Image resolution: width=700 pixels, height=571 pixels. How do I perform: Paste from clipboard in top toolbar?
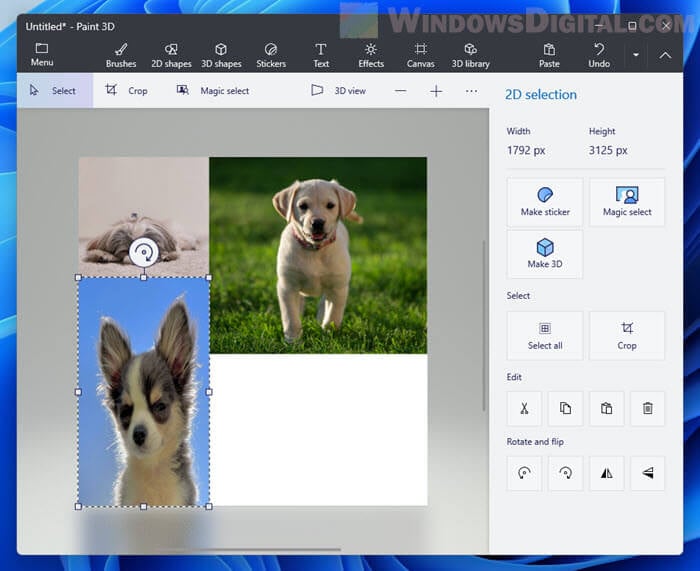point(549,55)
